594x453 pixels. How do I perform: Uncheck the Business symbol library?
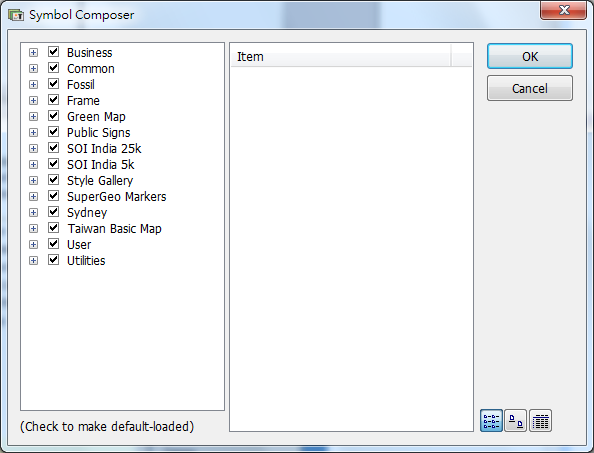[53, 52]
